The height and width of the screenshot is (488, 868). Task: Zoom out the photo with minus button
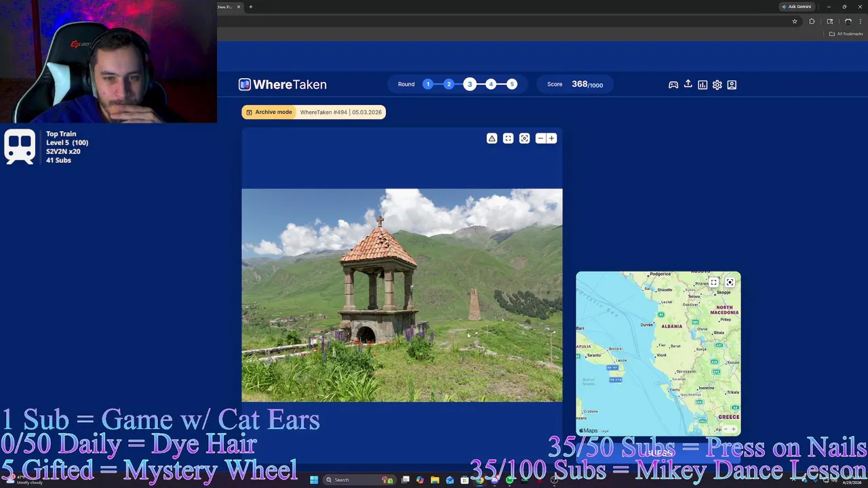540,138
